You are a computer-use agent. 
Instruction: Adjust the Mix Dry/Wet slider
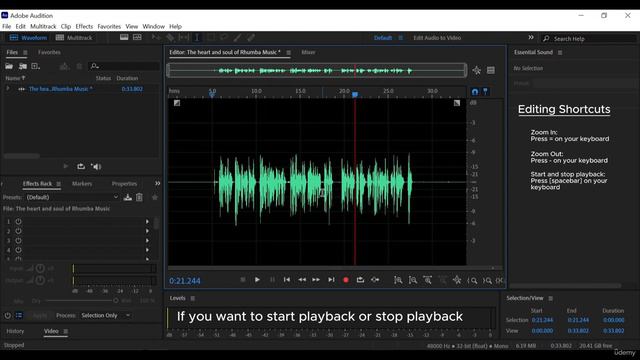click(x=82, y=301)
